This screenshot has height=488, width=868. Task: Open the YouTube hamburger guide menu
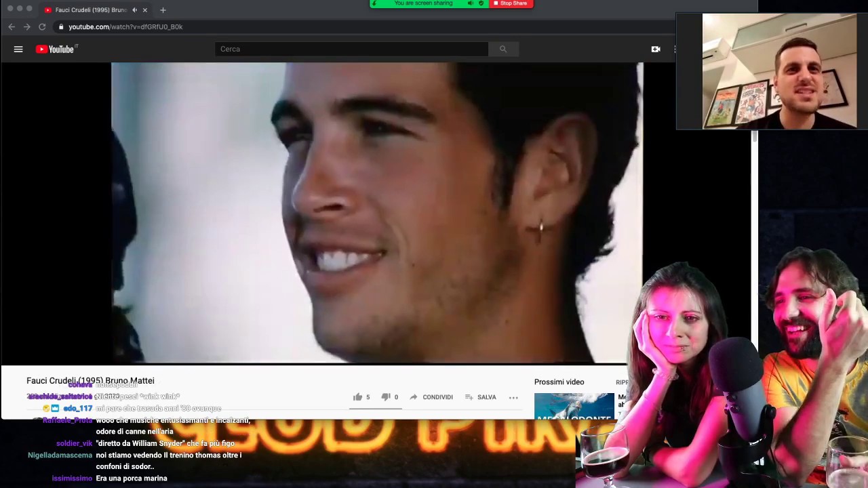pos(18,49)
